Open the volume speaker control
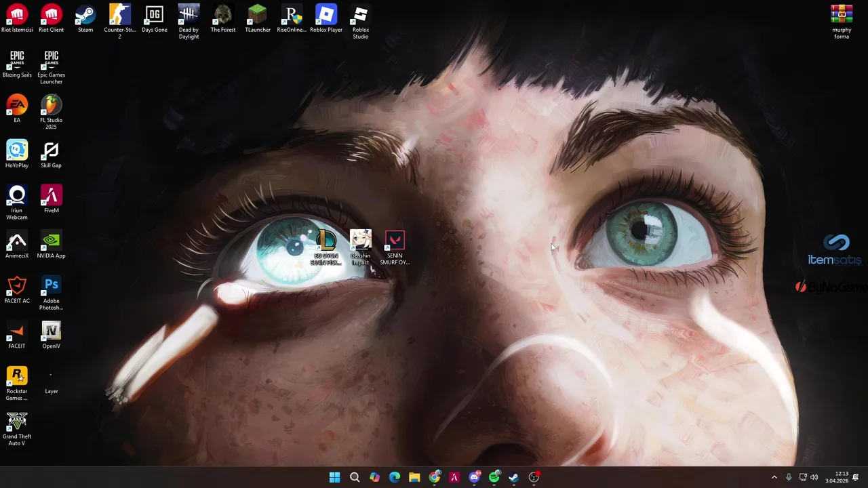This screenshot has width=868, height=488. (814, 477)
